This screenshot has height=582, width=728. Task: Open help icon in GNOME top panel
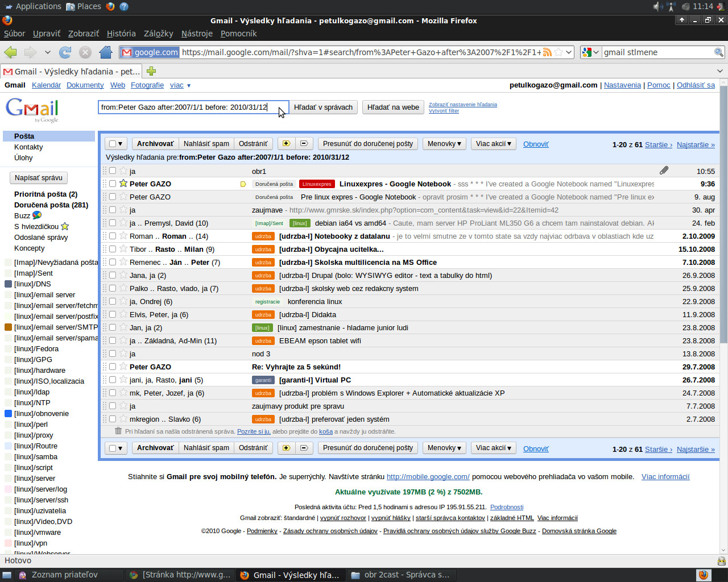124,6
